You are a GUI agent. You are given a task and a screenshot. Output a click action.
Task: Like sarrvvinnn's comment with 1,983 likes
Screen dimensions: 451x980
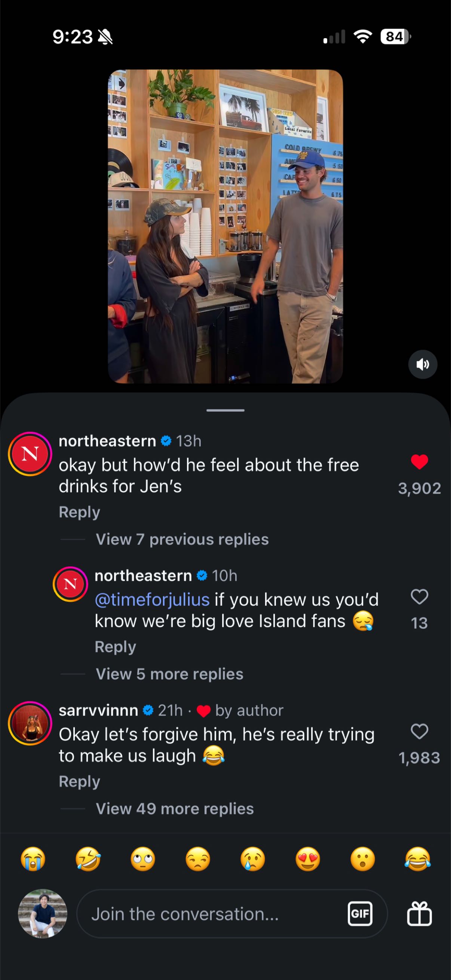click(420, 731)
